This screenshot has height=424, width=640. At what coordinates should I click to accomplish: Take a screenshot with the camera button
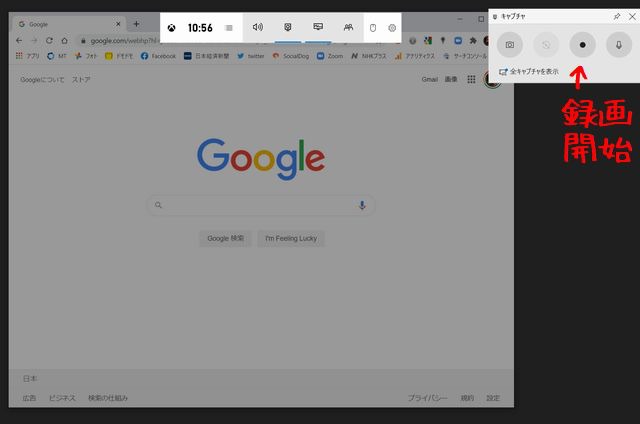click(x=510, y=44)
